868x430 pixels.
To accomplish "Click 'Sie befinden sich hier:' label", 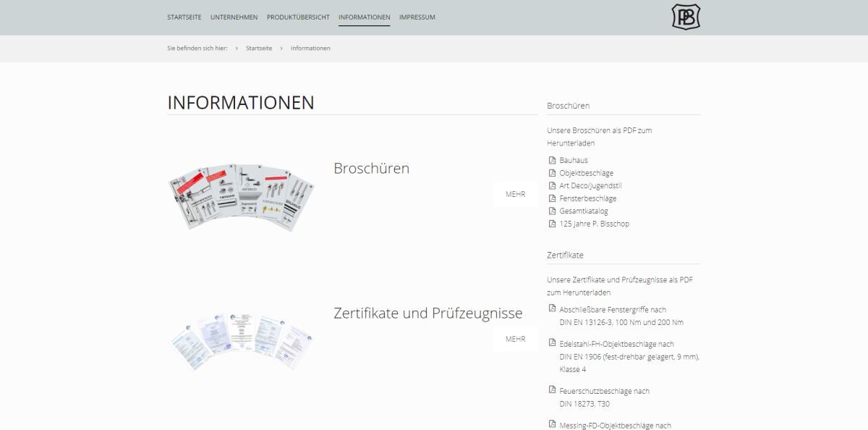I will point(197,48).
